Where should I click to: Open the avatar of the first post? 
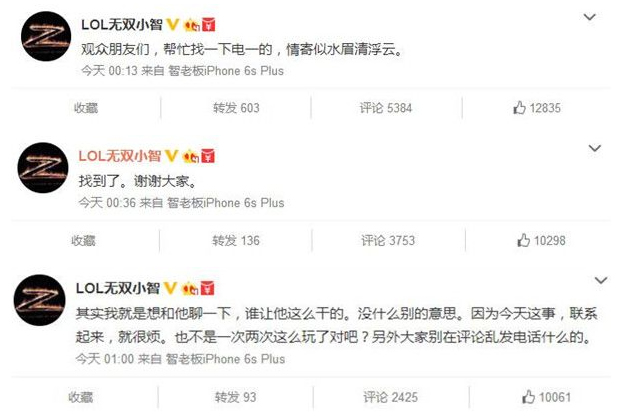(x=46, y=36)
